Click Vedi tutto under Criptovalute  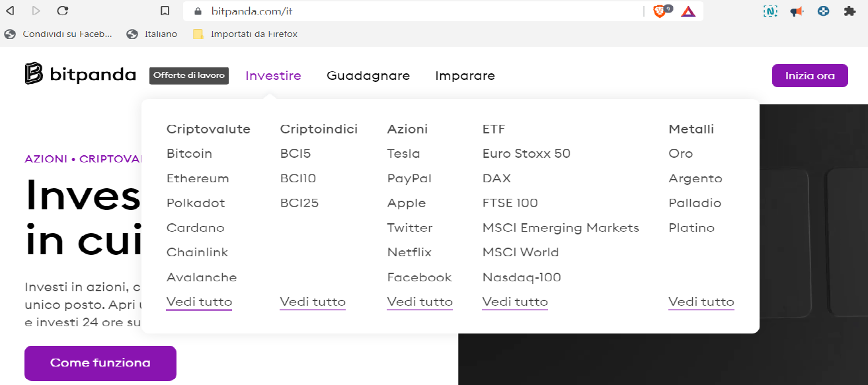[199, 302]
